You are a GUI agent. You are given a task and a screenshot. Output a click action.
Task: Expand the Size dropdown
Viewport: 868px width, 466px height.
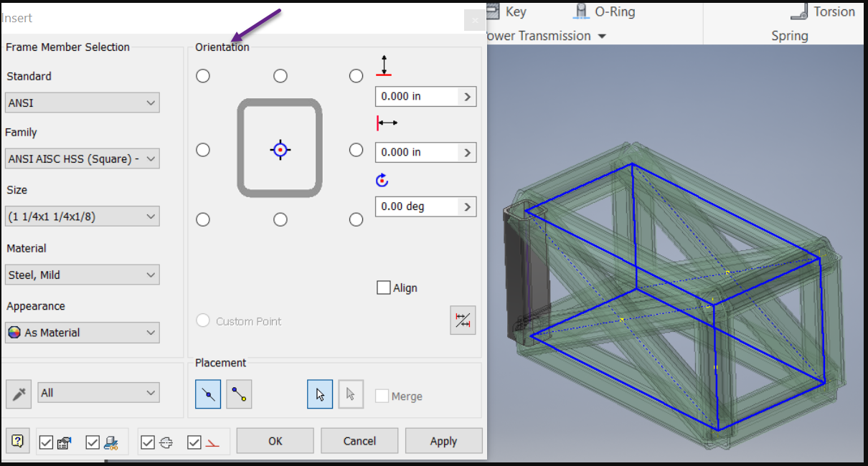(x=81, y=216)
